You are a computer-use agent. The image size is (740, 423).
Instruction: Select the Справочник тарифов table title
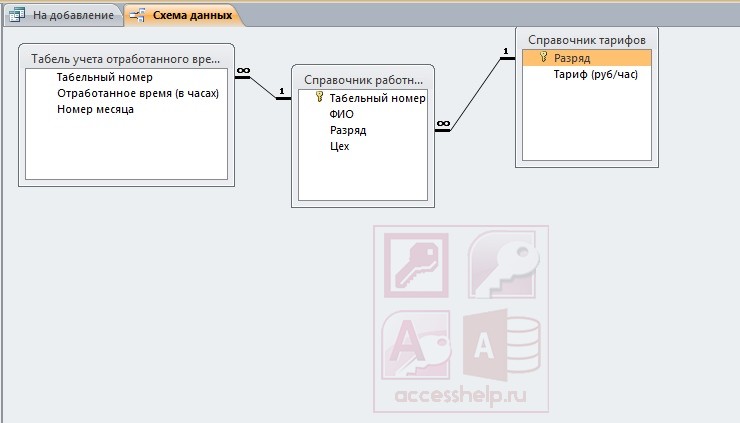click(587, 40)
